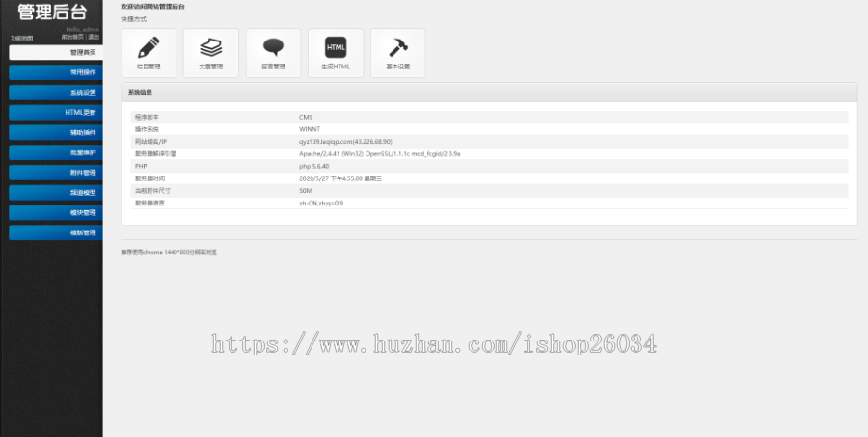
Task: Click the 快捷方式 heading text
Action: coord(134,19)
